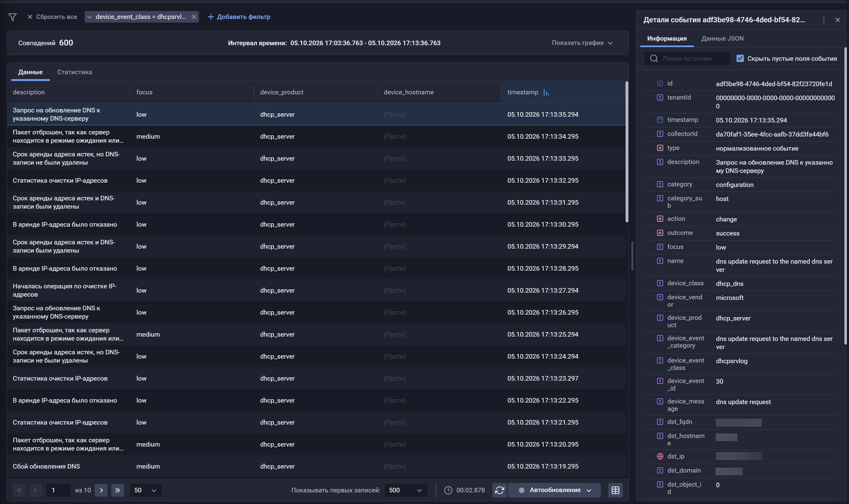Screen dimensions: 849x504
Task: Sort by the description column header
Action: [x=28, y=92]
